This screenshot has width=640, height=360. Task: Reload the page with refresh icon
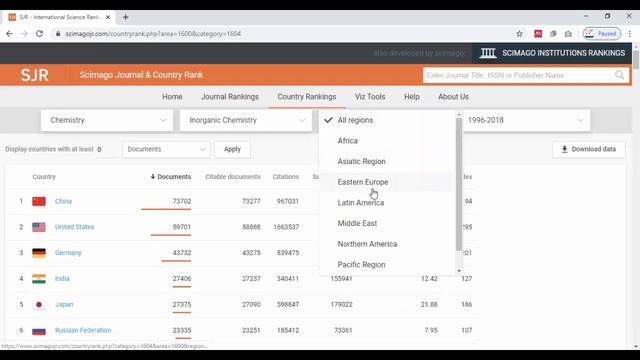click(39, 34)
